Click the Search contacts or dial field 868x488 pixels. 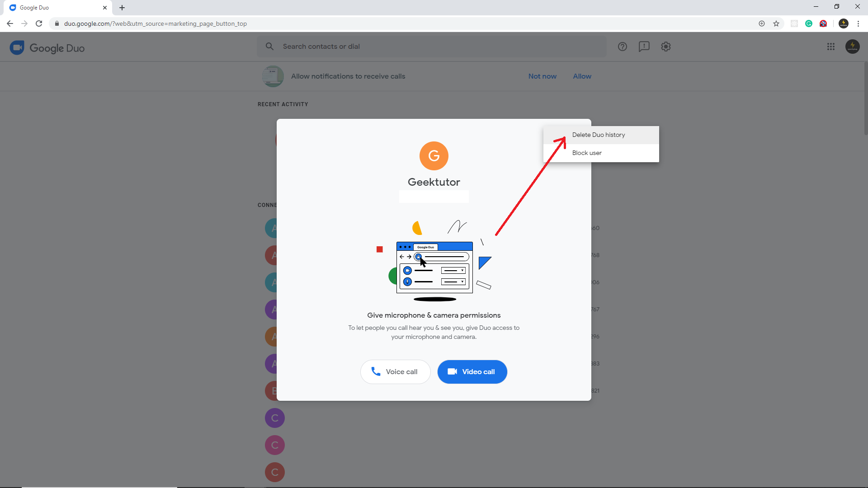[432, 47]
